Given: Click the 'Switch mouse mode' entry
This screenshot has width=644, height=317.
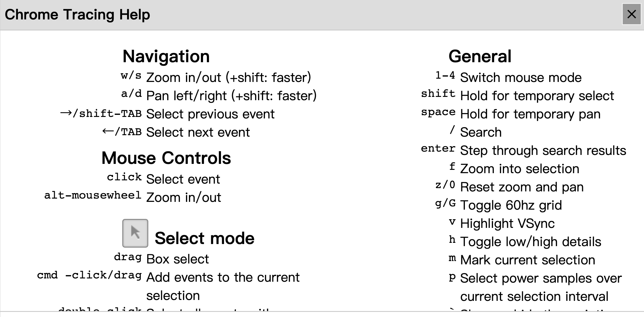Looking at the screenshot, I should click(x=521, y=78).
